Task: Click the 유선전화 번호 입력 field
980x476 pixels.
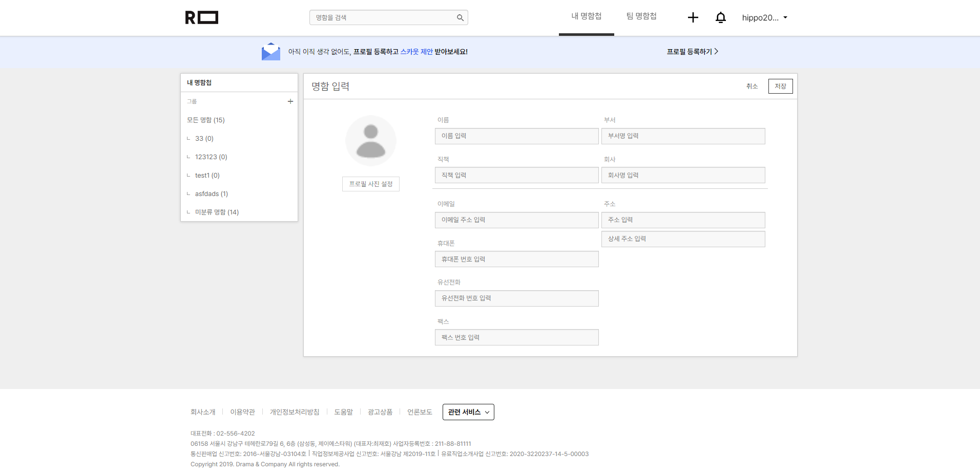Action: coord(517,298)
